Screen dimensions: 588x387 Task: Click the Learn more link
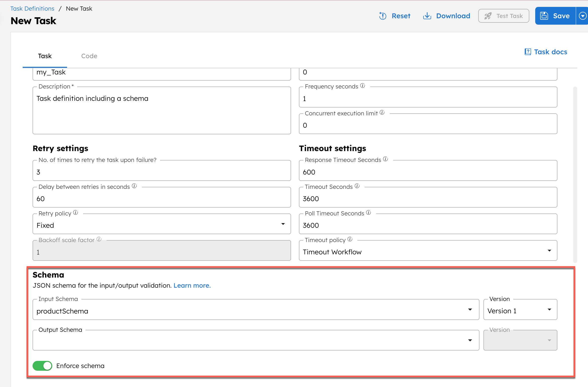point(192,285)
